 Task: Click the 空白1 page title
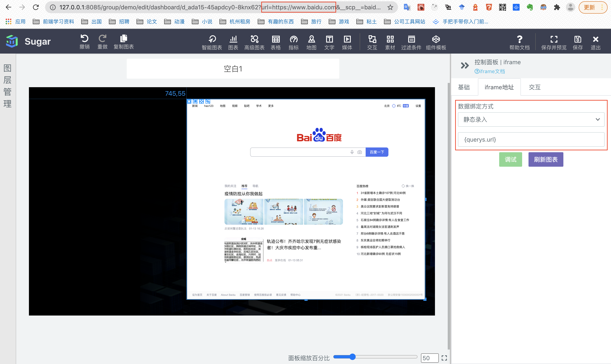pyautogui.click(x=233, y=69)
